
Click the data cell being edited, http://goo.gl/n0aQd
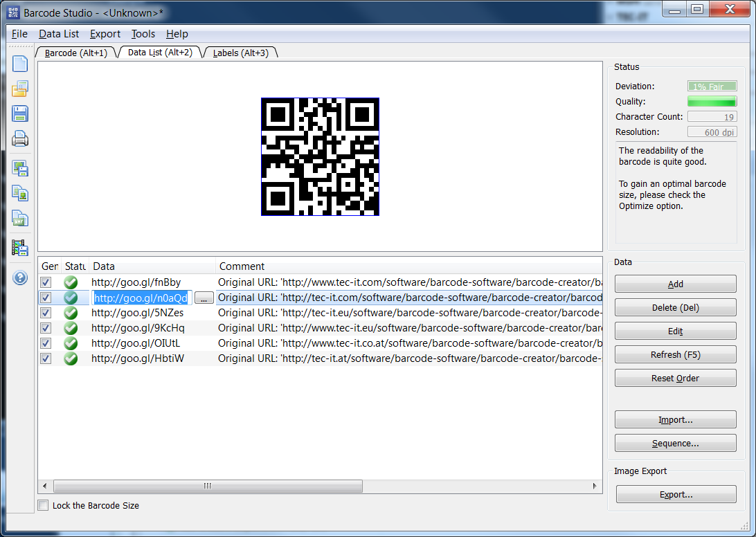tap(141, 298)
